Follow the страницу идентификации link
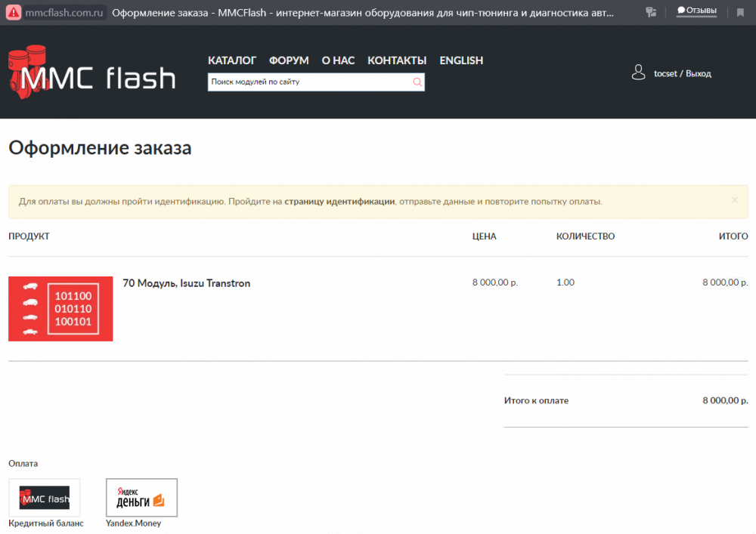756x534 pixels. pyautogui.click(x=339, y=202)
